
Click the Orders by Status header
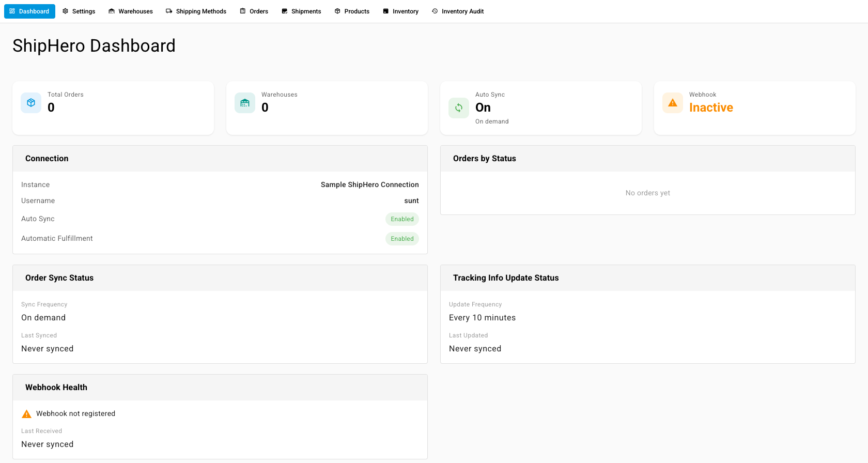[648, 159]
